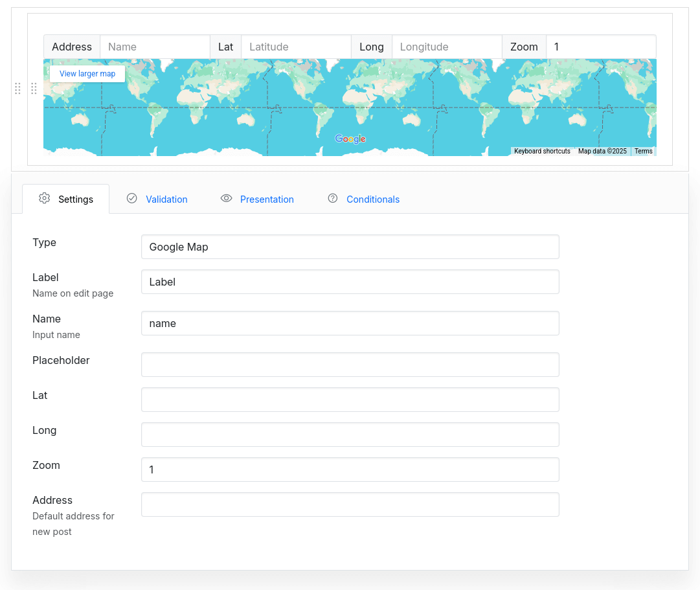Click the Placeholder input field
Image resolution: width=700 pixels, height=590 pixels.
(350, 365)
